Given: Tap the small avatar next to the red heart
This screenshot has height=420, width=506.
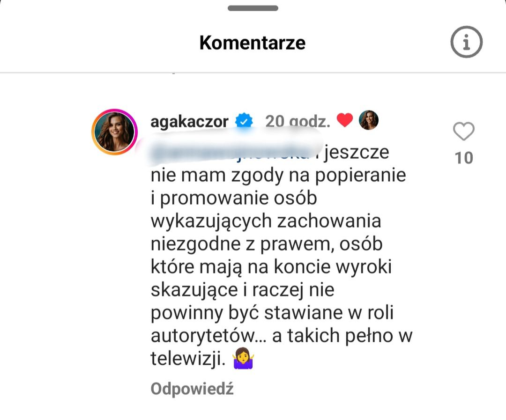Looking at the screenshot, I should [369, 120].
